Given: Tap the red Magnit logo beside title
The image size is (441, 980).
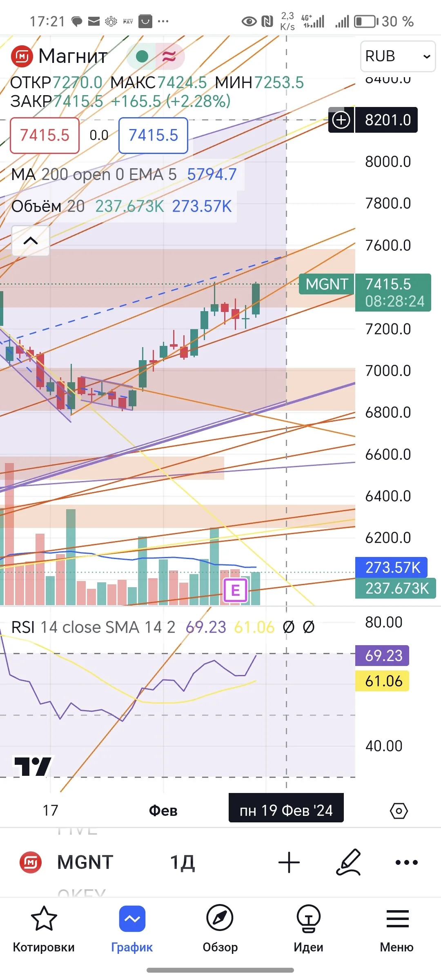Looking at the screenshot, I should [22, 56].
